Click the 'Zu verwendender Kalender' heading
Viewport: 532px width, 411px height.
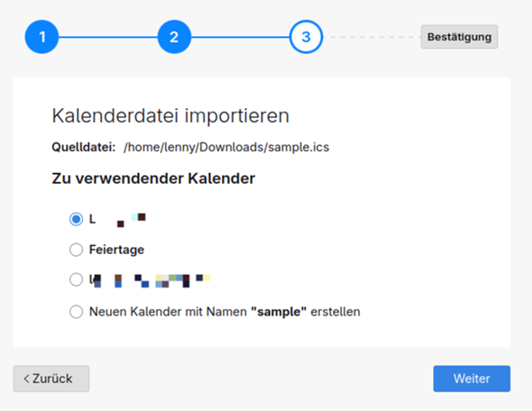pyautogui.click(x=153, y=178)
